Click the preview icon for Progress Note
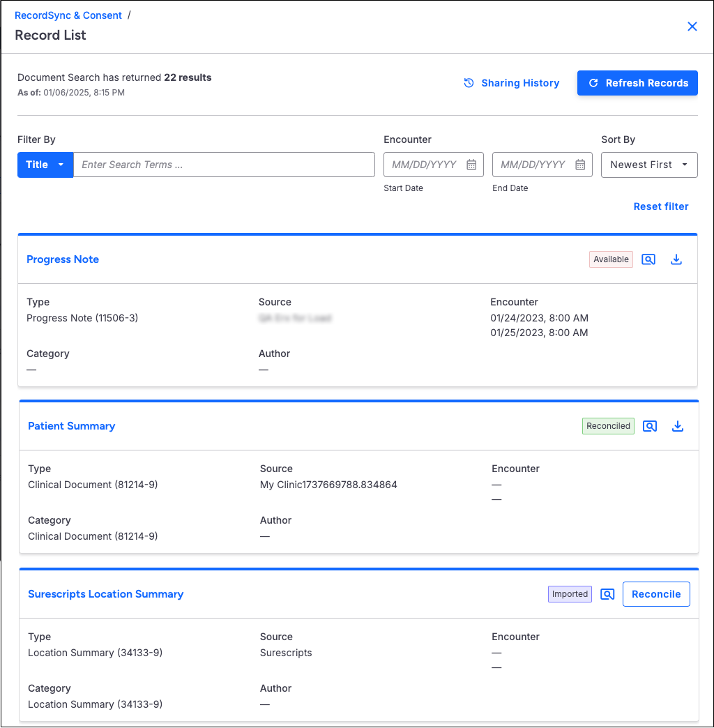Viewport: 714px width, 728px height. pyautogui.click(x=648, y=259)
